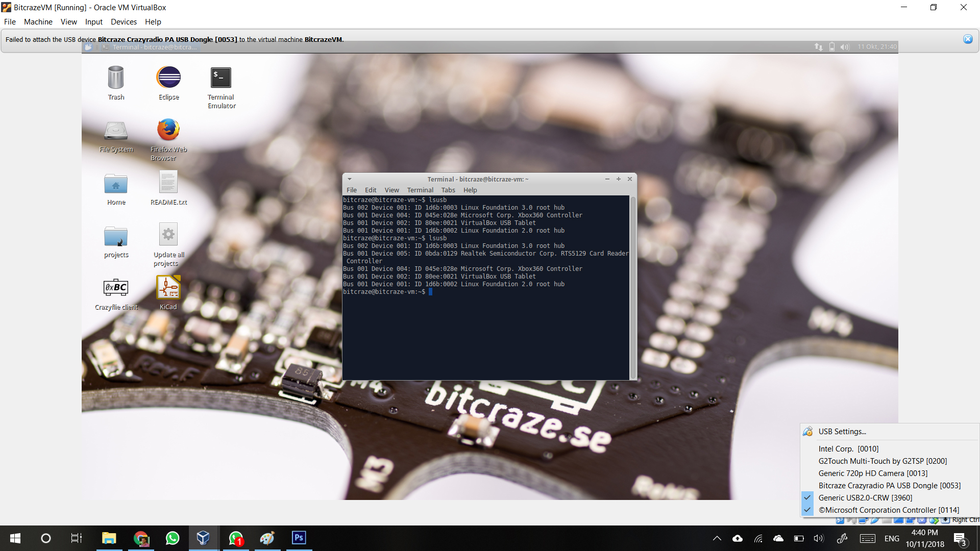Open the VirtualBox Devices menu
This screenshot has width=980, height=551.
coord(124,22)
